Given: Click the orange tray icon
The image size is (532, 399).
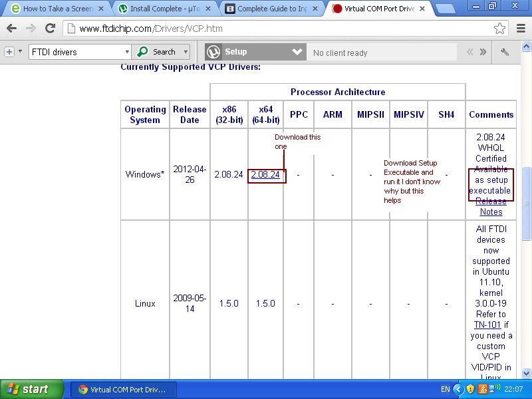Looking at the screenshot, I should point(483,389).
